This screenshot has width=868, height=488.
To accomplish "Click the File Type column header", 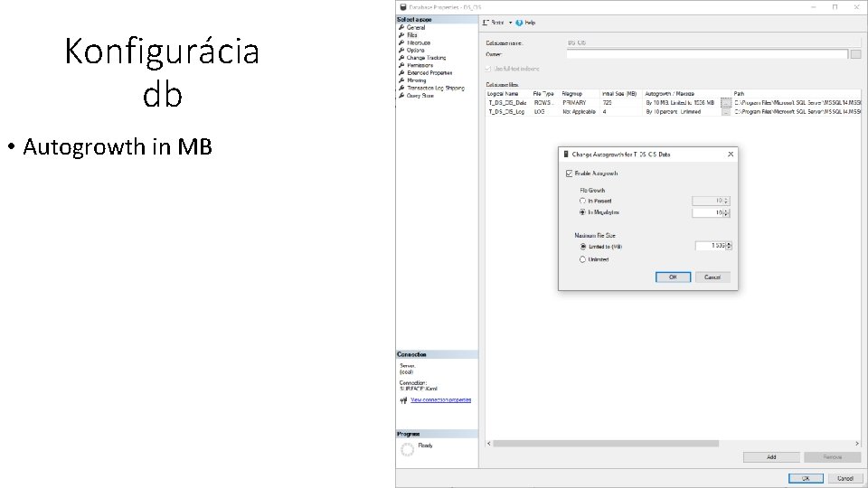I will 545,94.
